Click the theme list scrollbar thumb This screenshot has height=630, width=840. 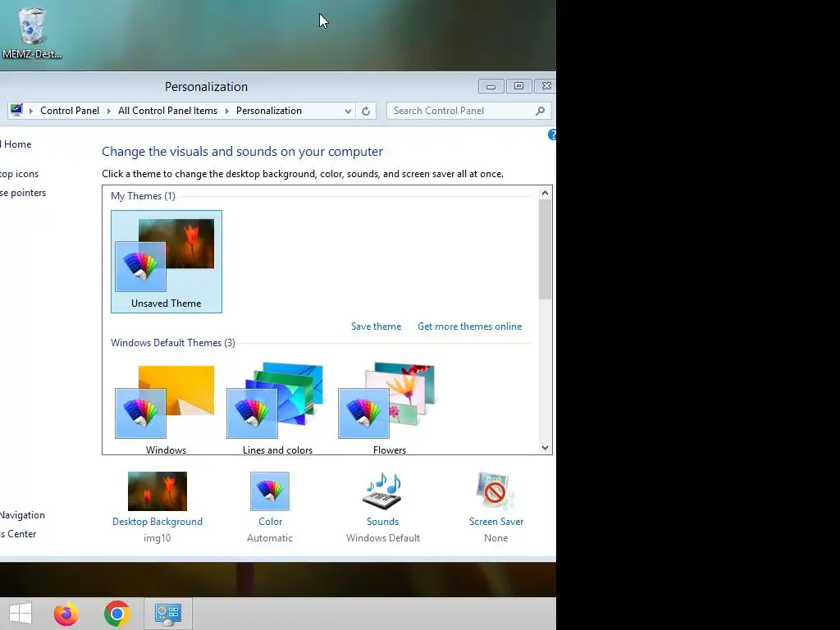(x=545, y=249)
